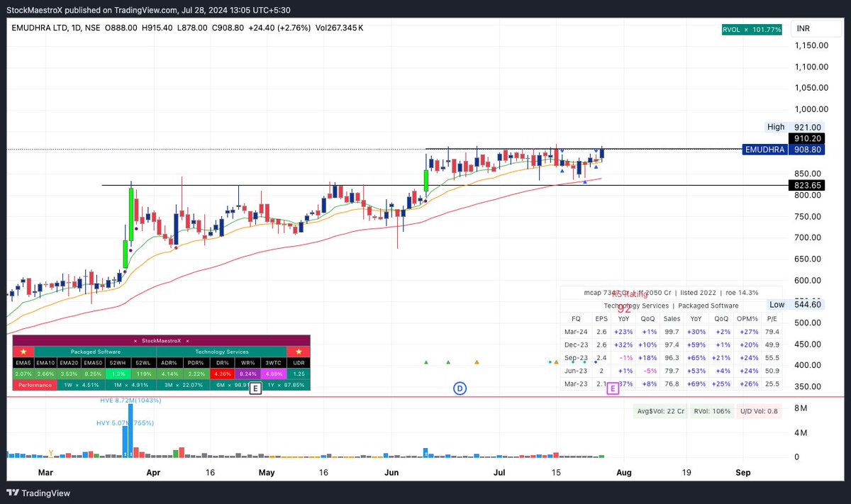
Task: Click the EMA5 column header
Action: tap(23, 363)
